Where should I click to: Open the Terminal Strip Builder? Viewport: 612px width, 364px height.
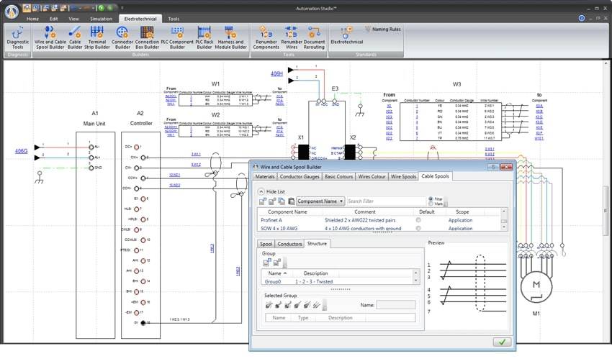[x=96, y=38]
